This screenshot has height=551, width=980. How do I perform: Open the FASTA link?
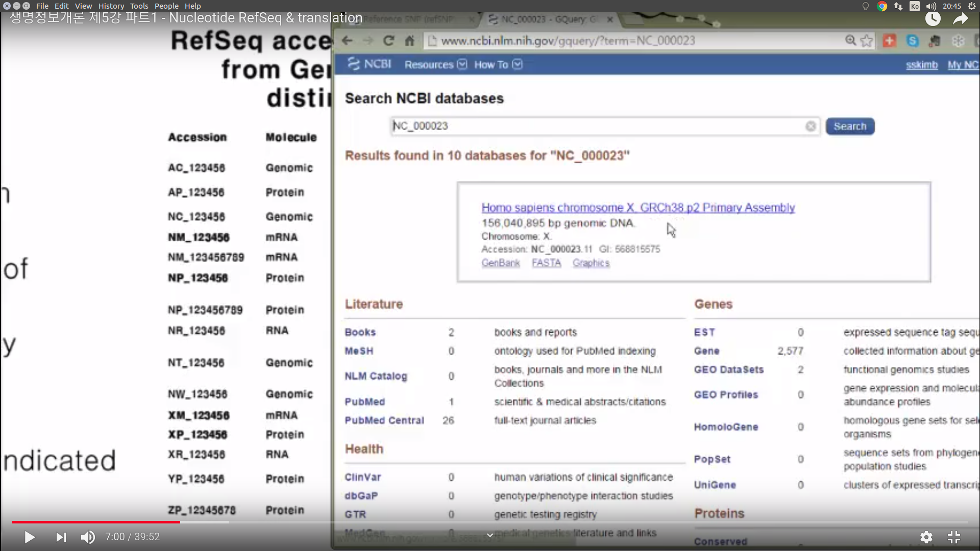(x=546, y=263)
